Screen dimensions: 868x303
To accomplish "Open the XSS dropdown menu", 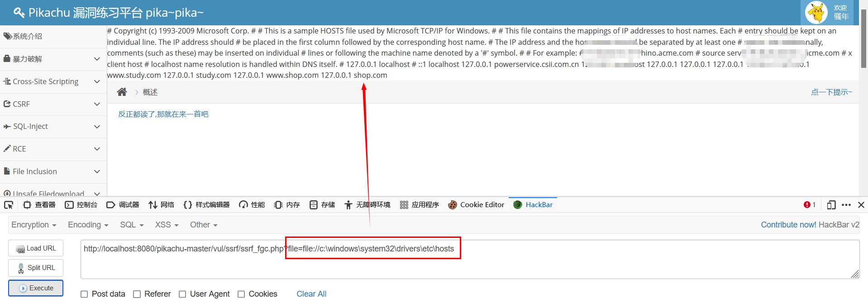I will pyautogui.click(x=167, y=225).
